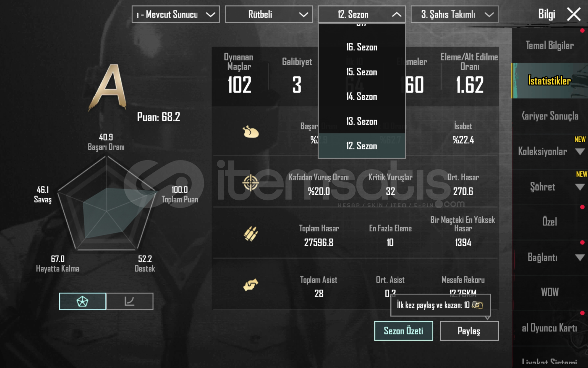Switch to radar chart view

(82, 301)
